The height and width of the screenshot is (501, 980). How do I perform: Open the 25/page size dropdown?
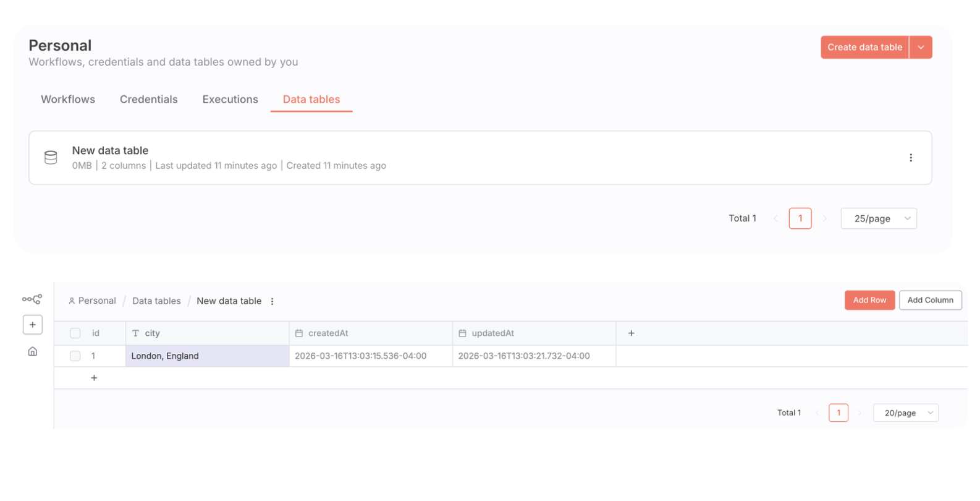coord(878,218)
